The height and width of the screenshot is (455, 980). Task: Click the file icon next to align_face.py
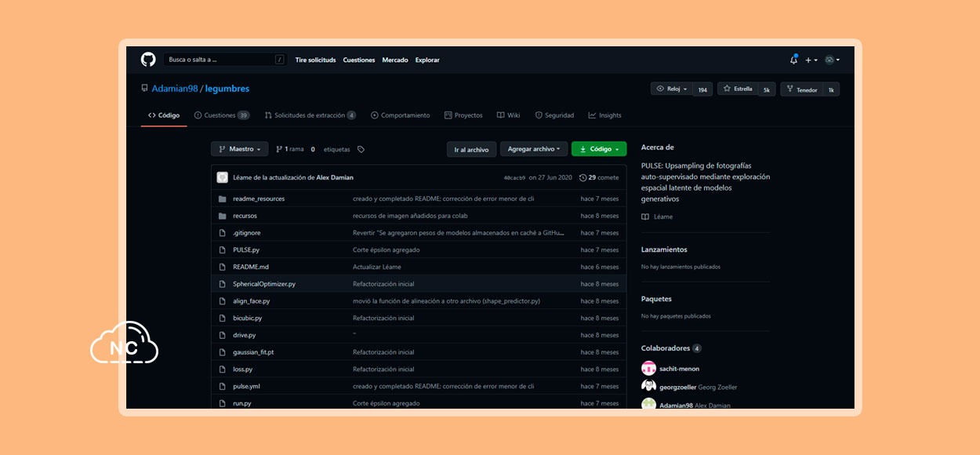click(223, 301)
